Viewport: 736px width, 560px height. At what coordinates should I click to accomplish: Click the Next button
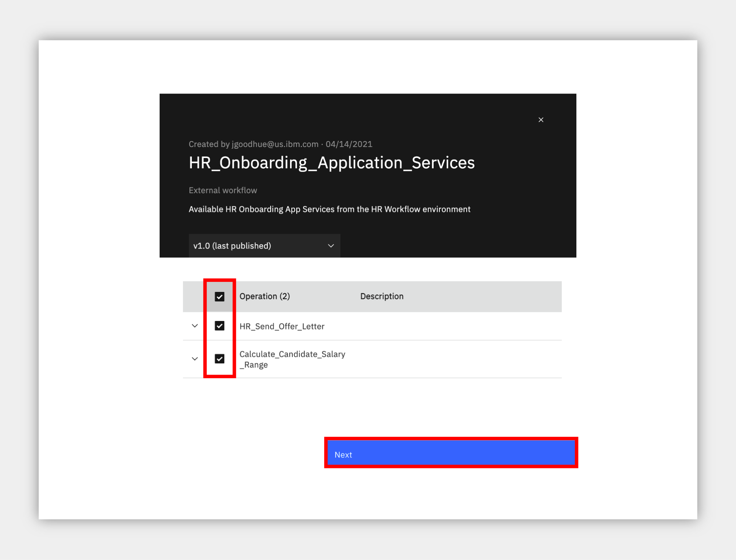pos(451,454)
